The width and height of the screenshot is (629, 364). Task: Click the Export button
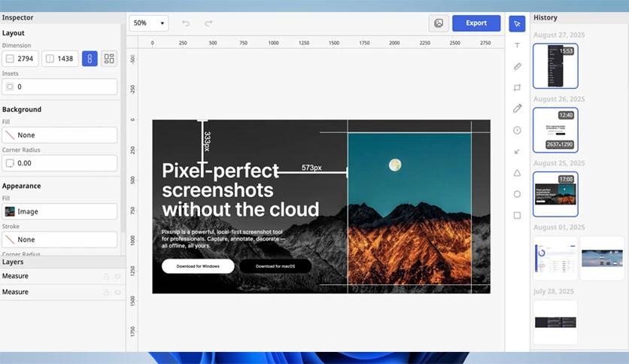[x=476, y=23]
